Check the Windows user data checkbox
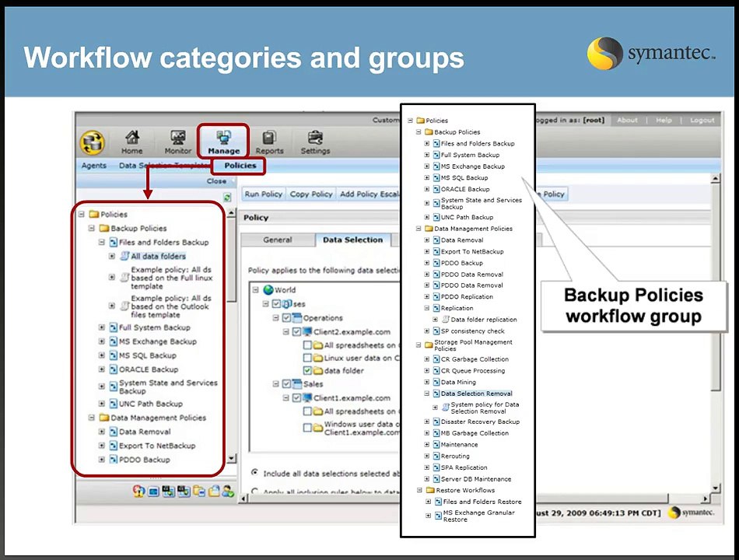 (307, 428)
